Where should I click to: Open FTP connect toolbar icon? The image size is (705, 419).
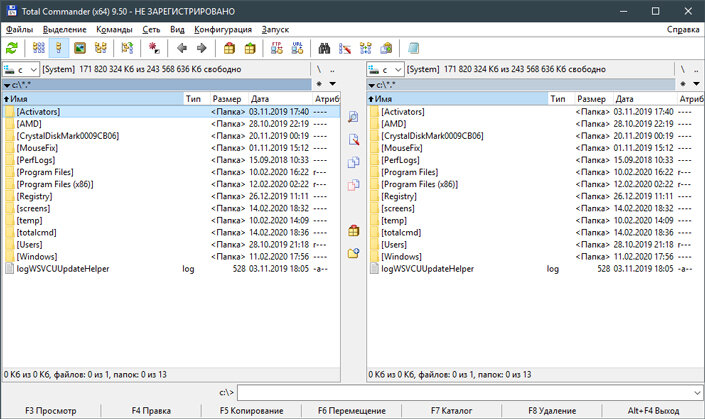[x=277, y=48]
